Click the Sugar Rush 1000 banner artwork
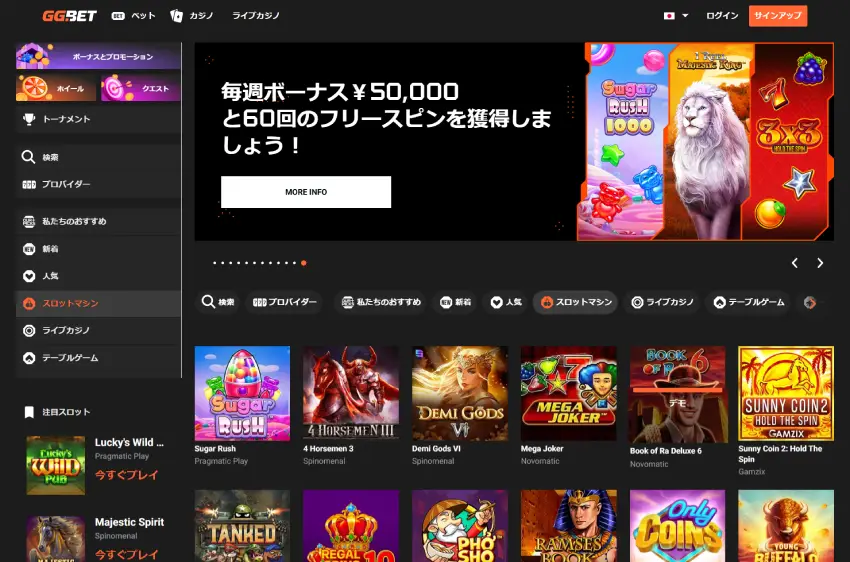850x562 pixels. pyautogui.click(x=625, y=142)
